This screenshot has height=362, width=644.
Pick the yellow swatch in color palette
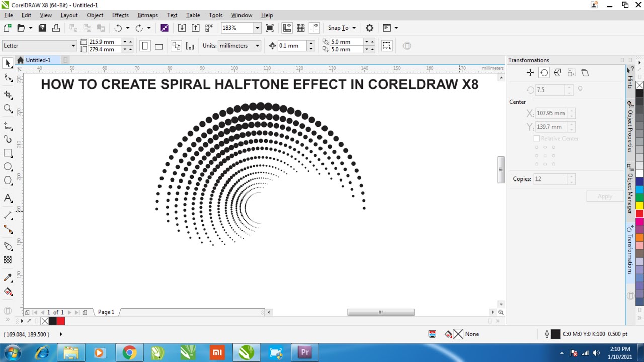pos(639,205)
